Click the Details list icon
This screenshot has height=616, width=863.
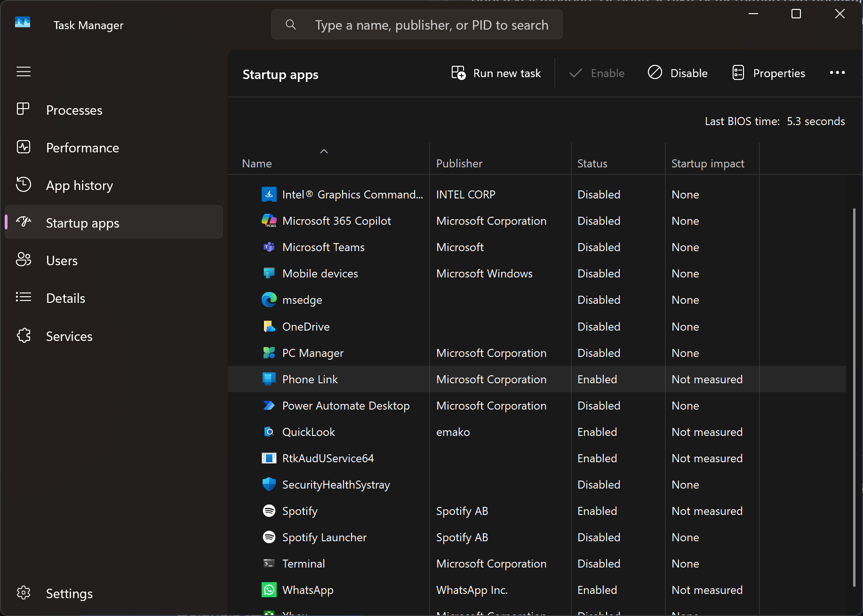[24, 297]
